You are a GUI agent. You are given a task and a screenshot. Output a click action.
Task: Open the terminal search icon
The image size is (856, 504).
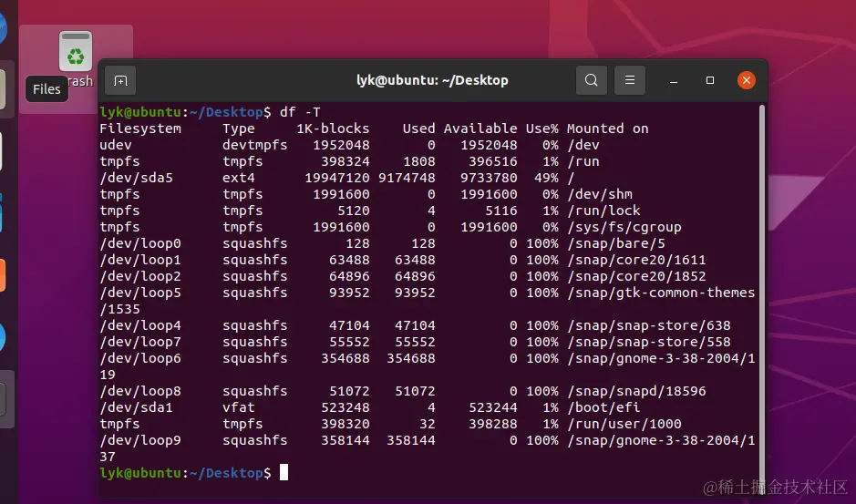[592, 80]
